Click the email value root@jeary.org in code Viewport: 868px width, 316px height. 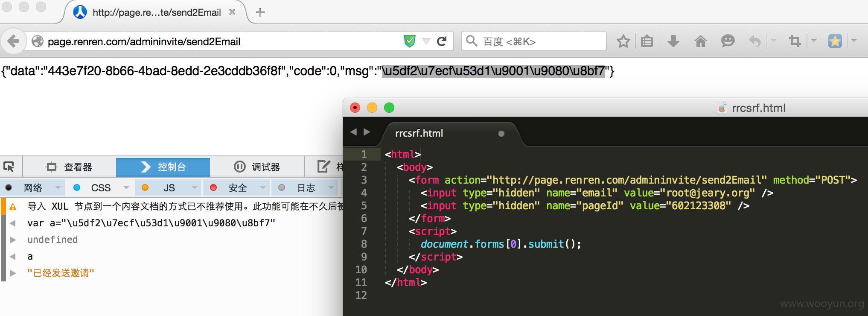tap(710, 193)
